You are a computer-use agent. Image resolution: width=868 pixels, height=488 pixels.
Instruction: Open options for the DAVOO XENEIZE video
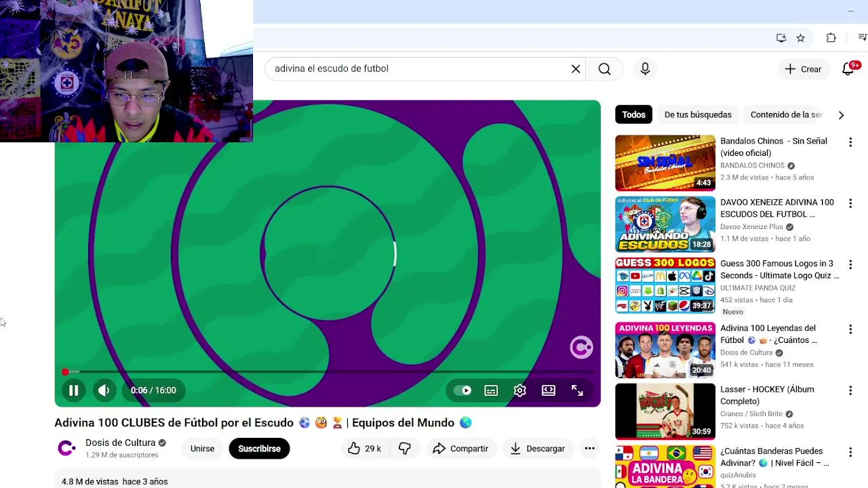(x=850, y=203)
